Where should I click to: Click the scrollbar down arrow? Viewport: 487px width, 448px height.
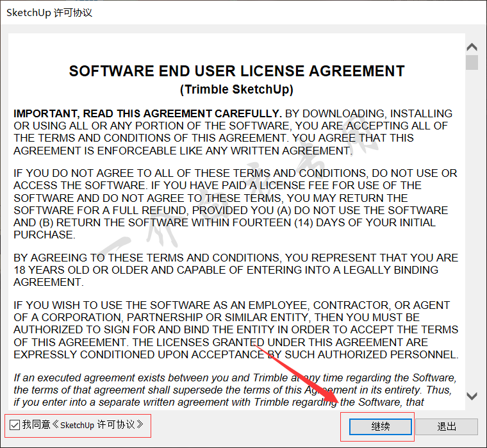[x=472, y=396]
